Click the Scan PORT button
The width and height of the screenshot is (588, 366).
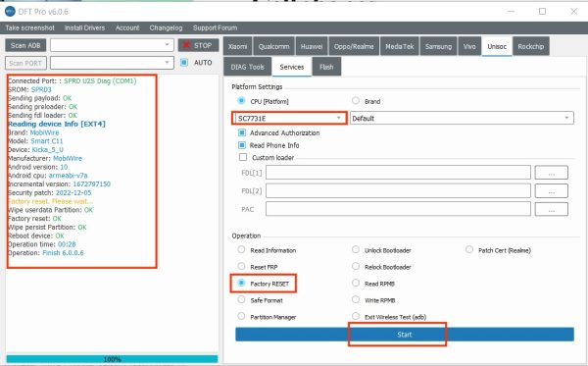pyautogui.click(x=25, y=63)
